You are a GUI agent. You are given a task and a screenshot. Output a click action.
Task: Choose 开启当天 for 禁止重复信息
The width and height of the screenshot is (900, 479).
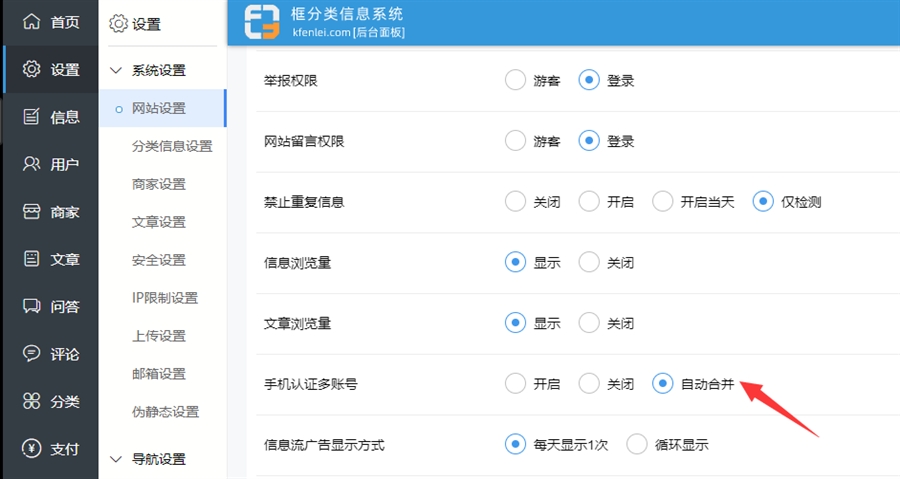point(662,202)
